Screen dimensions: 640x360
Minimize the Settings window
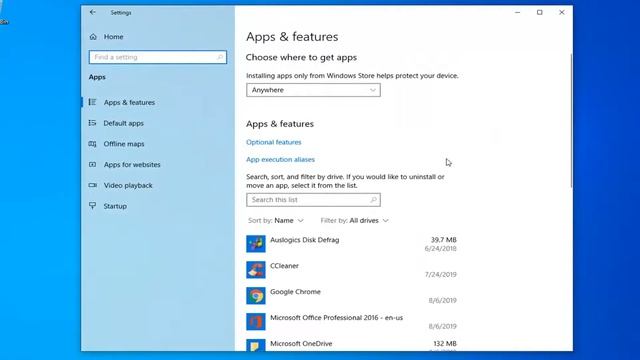pos(518,12)
